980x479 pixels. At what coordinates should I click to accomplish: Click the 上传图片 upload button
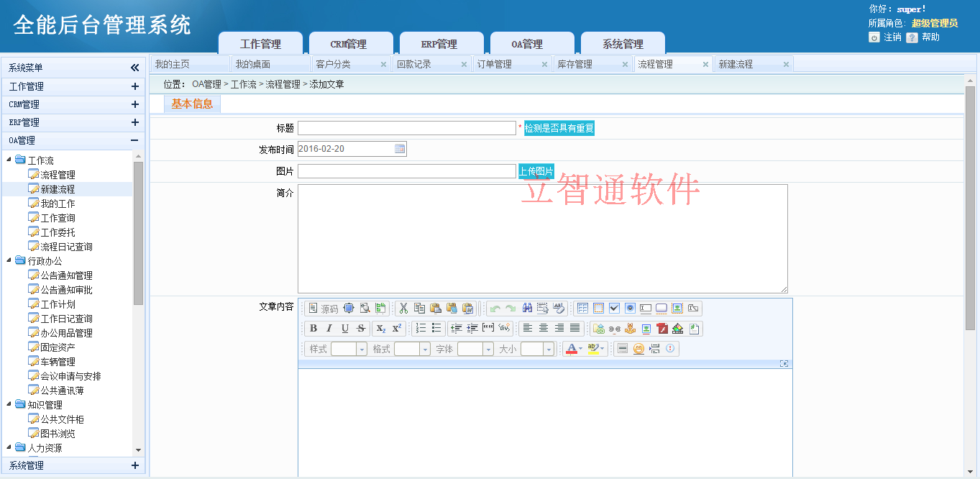pos(536,171)
